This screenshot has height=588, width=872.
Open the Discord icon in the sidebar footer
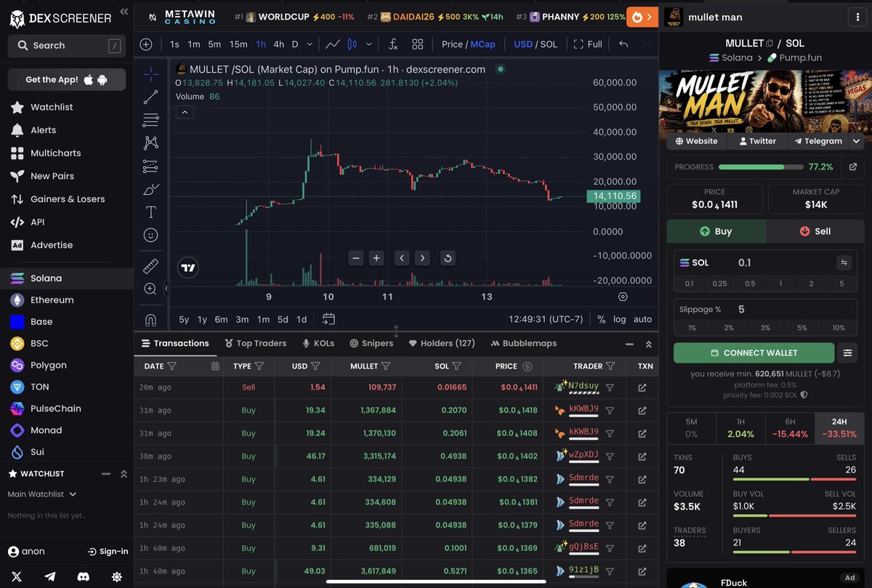click(84, 576)
